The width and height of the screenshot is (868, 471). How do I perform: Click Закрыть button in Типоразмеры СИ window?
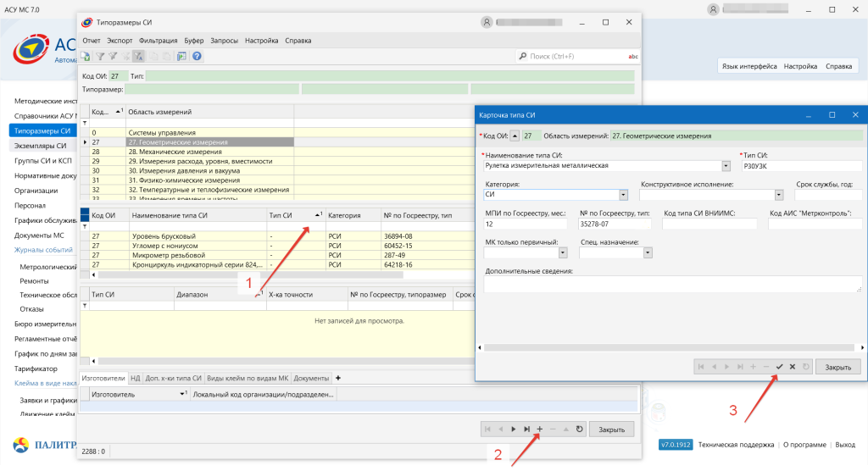click(611, 429)
